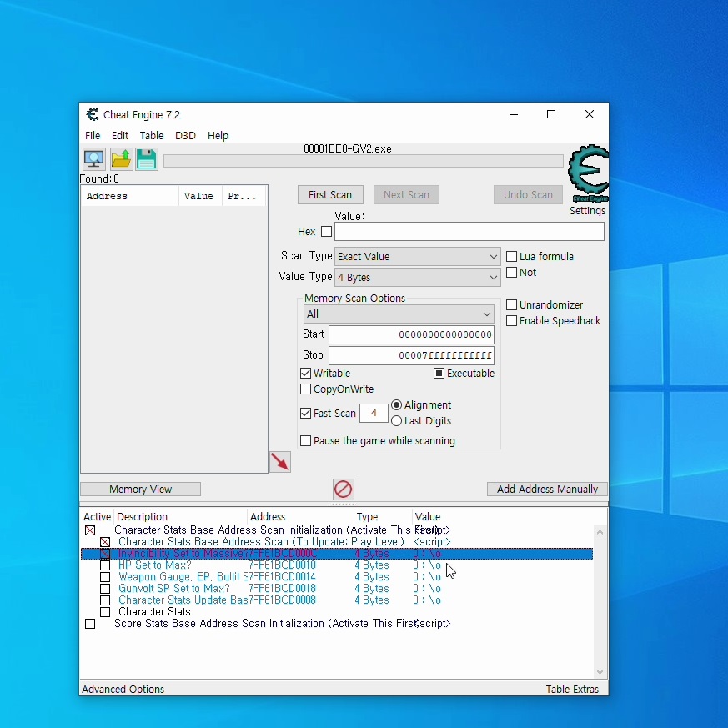The width and height of the screenshot is (728, 728).
Task: Activate the Character Stats group
Action: point(105,612)
